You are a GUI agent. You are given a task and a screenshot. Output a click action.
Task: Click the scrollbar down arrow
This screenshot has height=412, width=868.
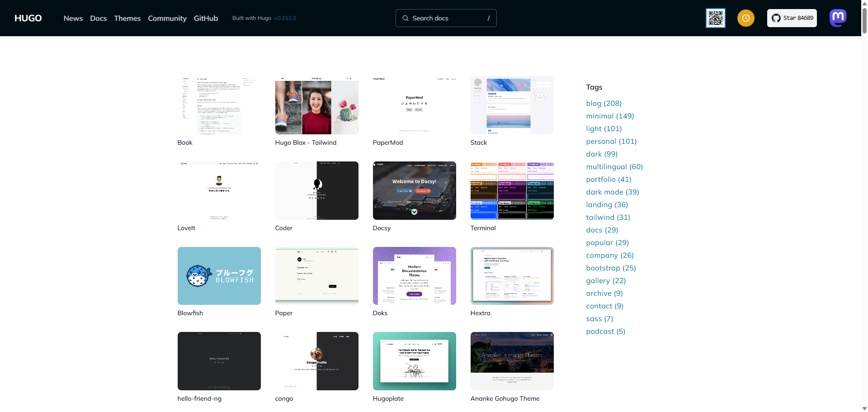864,408
